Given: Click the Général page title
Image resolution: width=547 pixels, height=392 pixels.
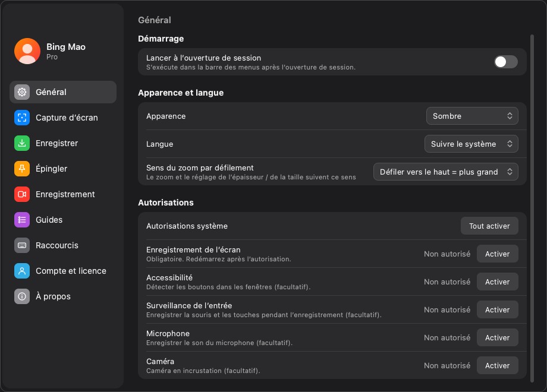Looking at the screenshot, I should (155, 20).
